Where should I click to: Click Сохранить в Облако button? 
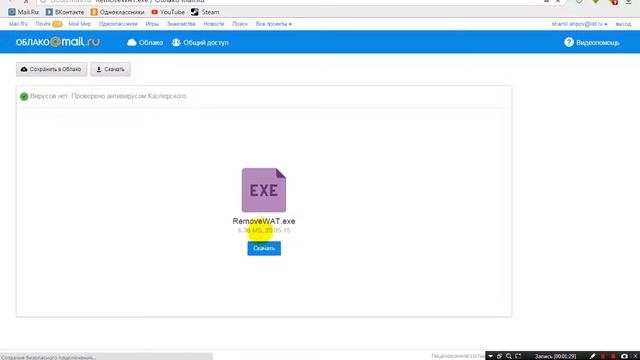[51, 69]
